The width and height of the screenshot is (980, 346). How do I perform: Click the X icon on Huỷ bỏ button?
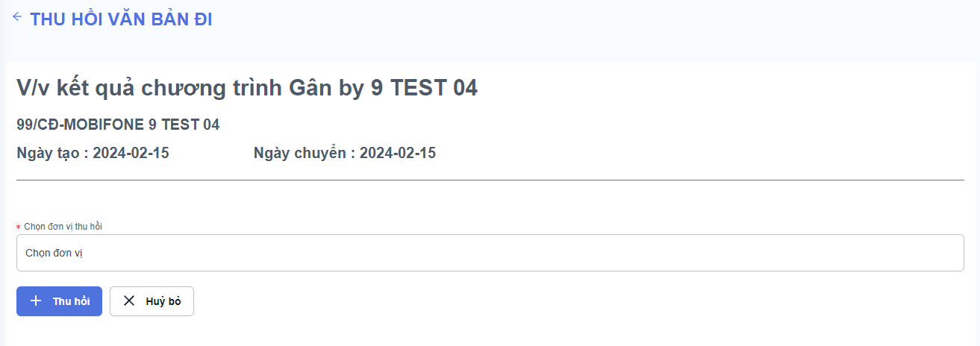pos(129,301)
